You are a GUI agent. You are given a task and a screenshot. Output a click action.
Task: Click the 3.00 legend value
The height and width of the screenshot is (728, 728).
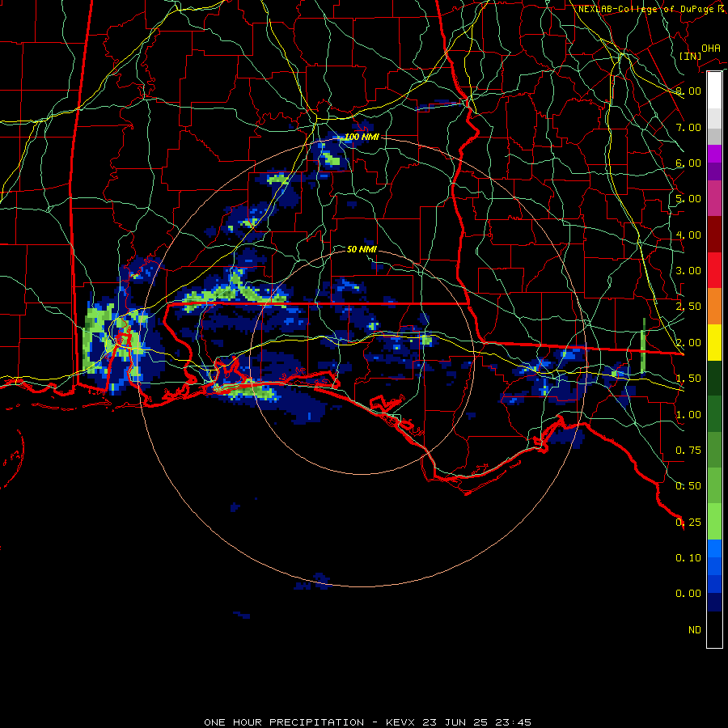pyautogui.click(x=688, y=271)
